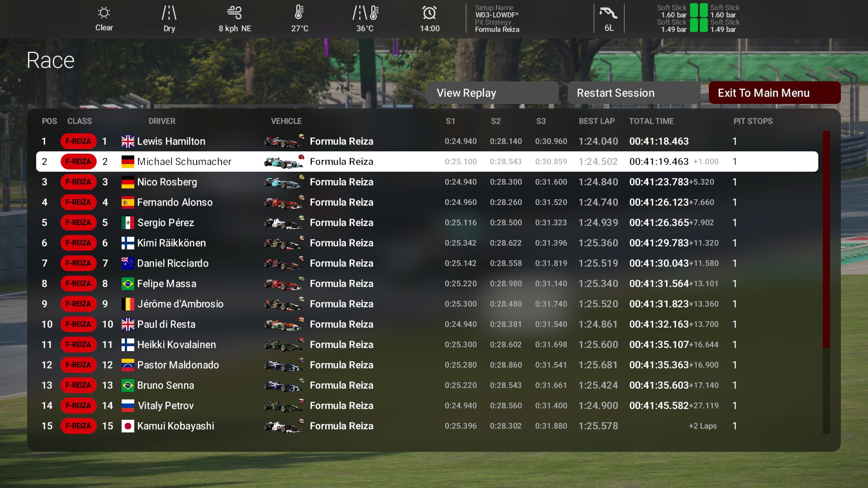Click Hamilton's best lap 1:24.040
Image resolution: width=868 pixels, height=488 pixels.
[598, 141]
